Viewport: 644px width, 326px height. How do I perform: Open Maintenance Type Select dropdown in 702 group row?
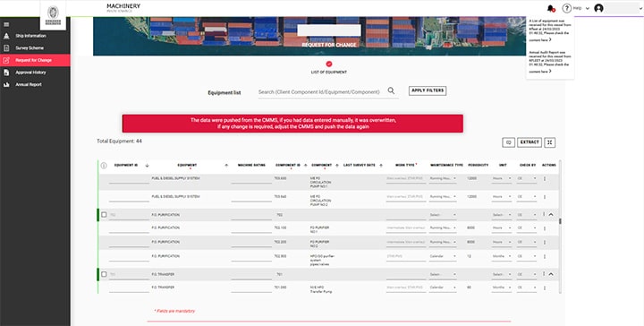(x=443, y=215)
